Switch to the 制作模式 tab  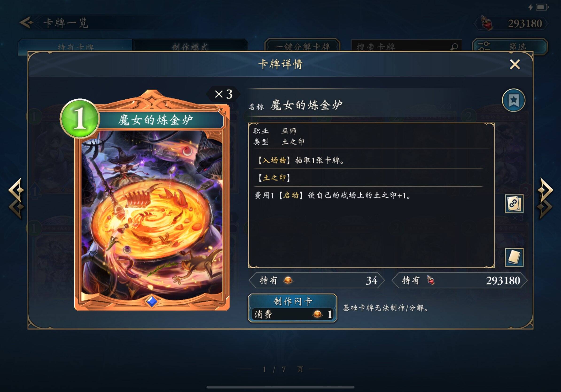pyautogui.click(x=190, y=46)
